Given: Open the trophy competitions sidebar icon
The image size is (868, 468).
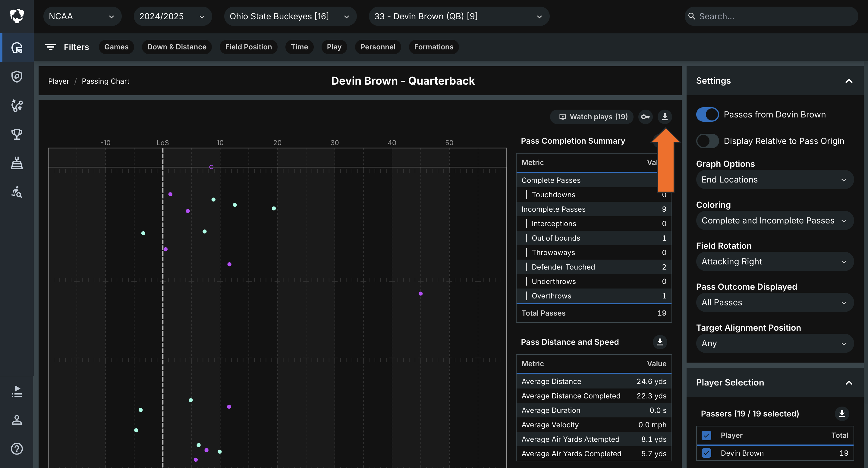Looking at the screenshot, I should 17,134.
